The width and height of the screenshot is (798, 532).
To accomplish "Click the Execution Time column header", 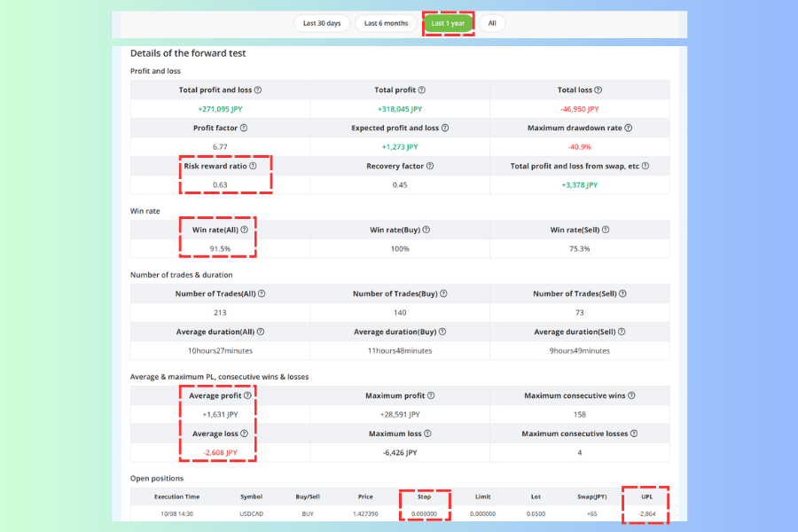I will (176, 497).
